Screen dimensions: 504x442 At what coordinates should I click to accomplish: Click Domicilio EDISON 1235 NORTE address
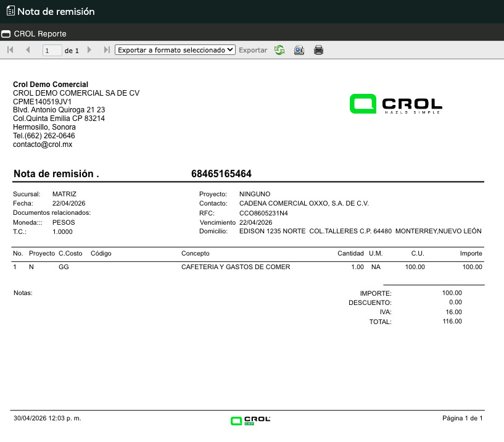click(360, 231)
